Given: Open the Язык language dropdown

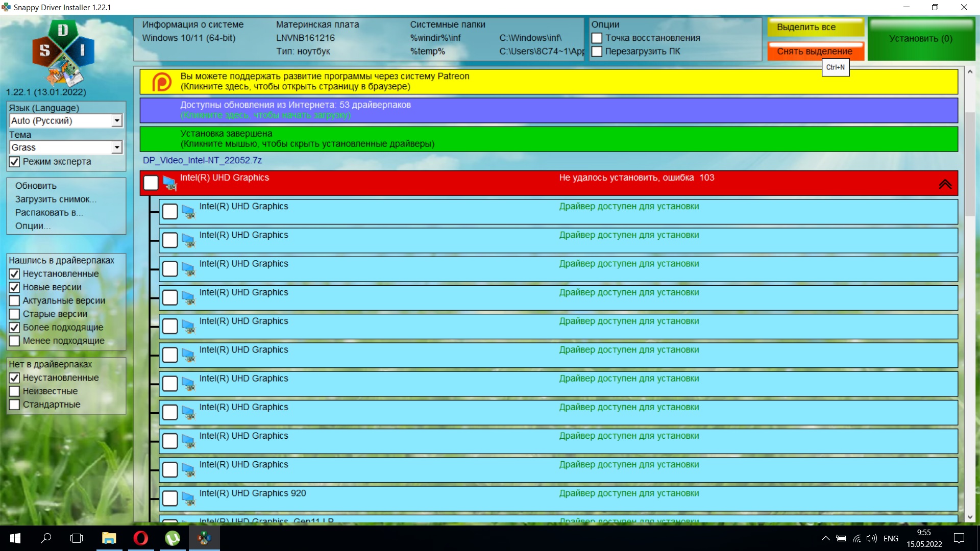Looking at the screenshot, I should tap(117, 121).
